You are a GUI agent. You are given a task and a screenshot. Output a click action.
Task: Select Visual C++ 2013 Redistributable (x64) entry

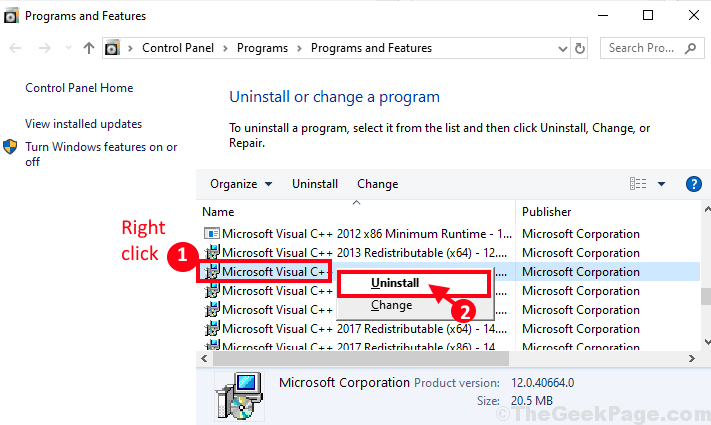point(356,253)
